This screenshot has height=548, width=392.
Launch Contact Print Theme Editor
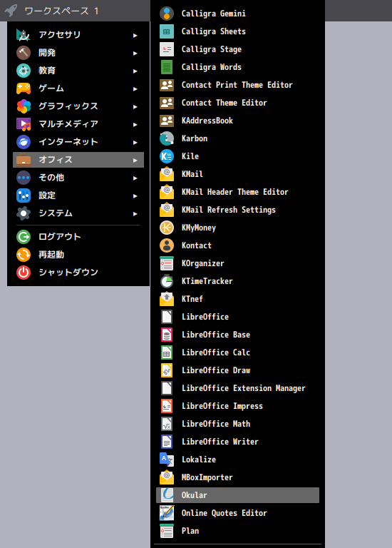coord(237,85)
